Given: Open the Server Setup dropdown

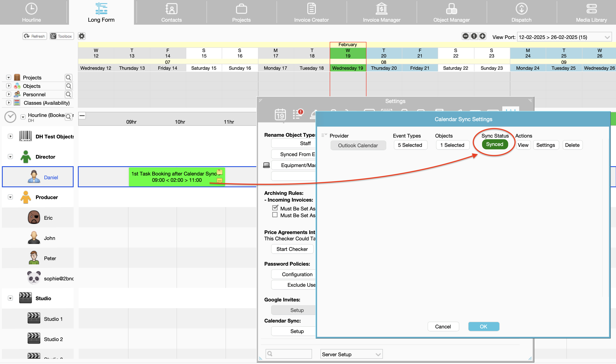Looking at the screenshot, I should [x=351, y=354].
